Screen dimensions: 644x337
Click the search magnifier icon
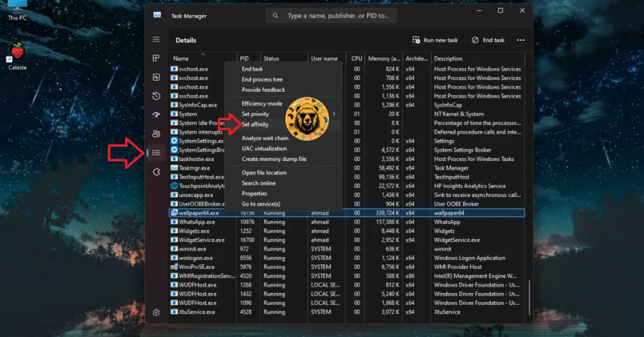275,16
